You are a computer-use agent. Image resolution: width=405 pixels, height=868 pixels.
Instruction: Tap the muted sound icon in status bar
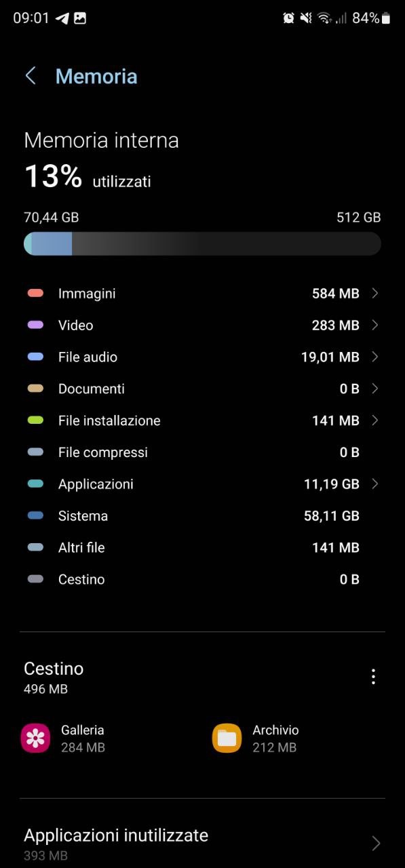(x=307, y=18)
